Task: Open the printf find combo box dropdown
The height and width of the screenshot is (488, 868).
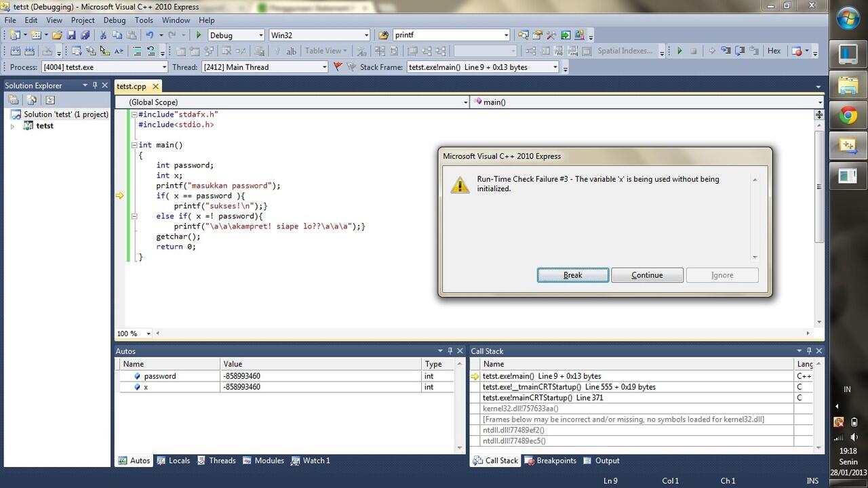Action: (506, 35)
